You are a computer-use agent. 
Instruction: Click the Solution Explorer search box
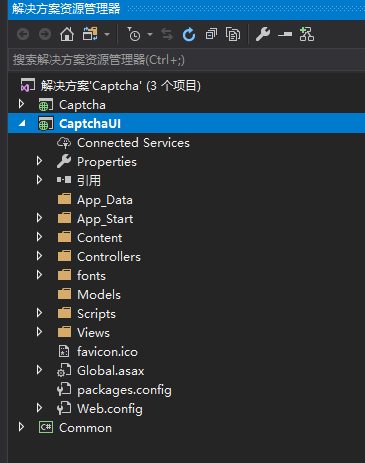pyautogui.click(x=187, y=60)
